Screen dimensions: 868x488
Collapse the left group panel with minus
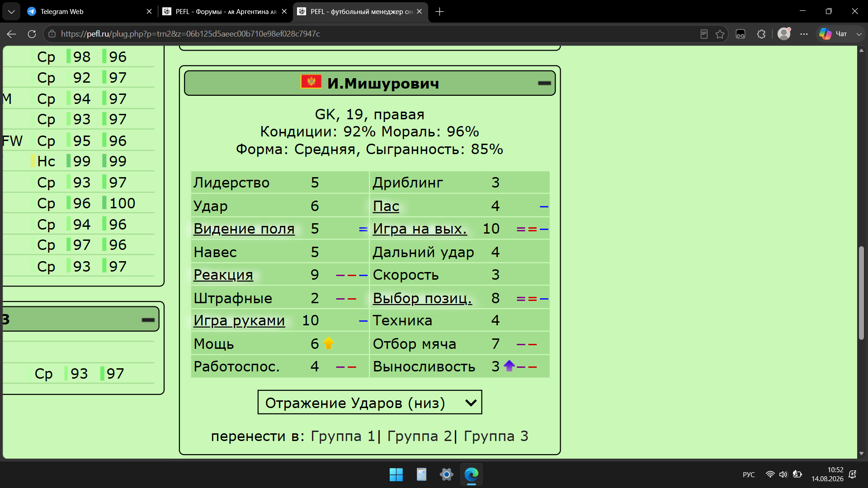tap(148, 319)
